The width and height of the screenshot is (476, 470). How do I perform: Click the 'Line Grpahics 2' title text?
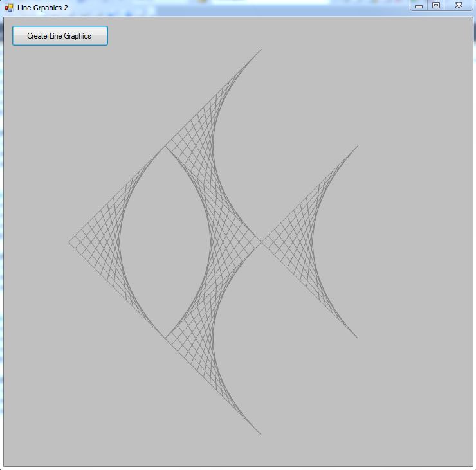pyautogui.click(x=42, y=8)
